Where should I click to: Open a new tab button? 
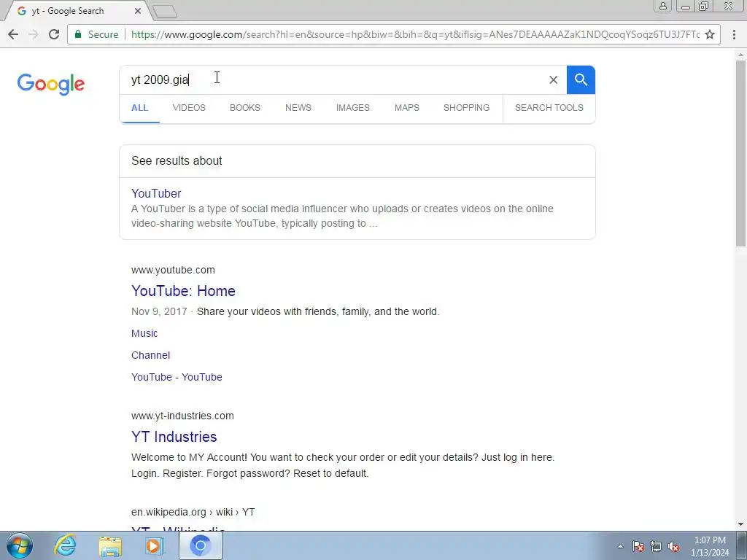(x=166, y=12)
